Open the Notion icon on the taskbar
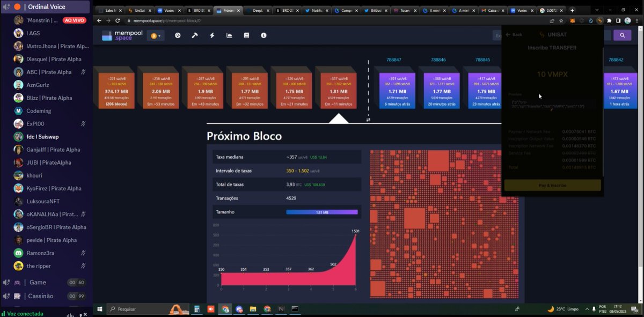Viewport: 644px width, 317px height. tap(281, 309)
